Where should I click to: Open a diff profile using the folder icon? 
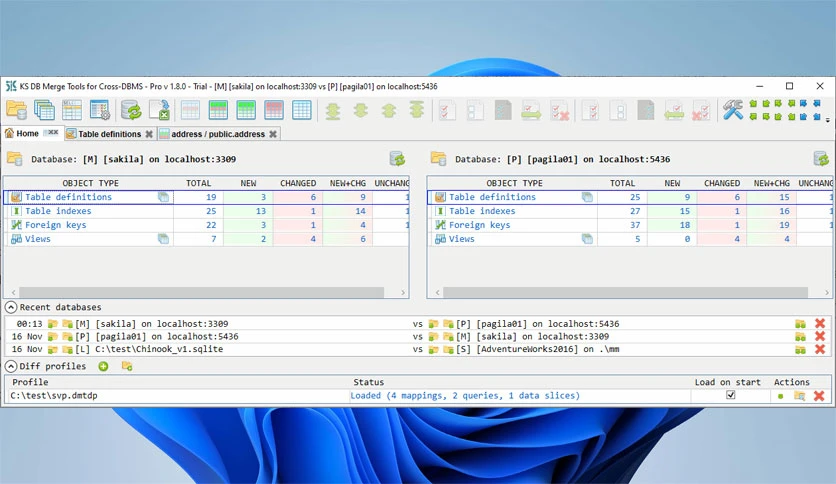tap(127, 366)
